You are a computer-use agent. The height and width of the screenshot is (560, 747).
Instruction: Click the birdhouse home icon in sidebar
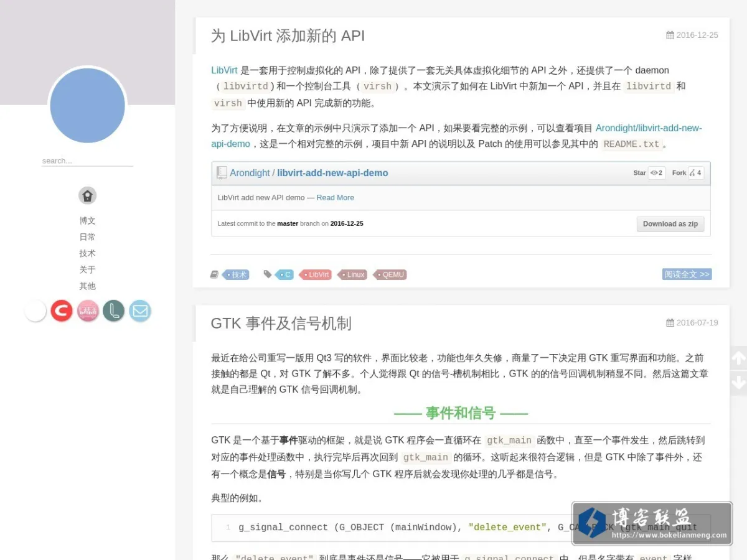87,195
